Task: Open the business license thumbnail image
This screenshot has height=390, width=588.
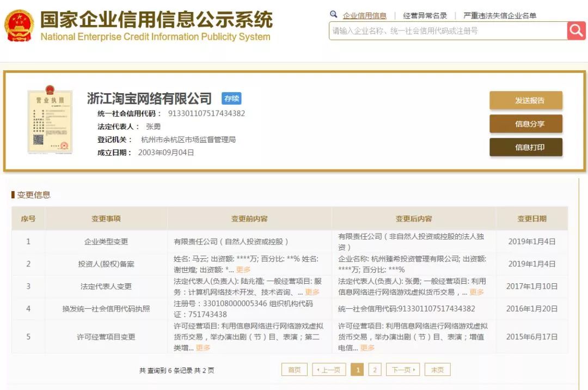Action: tap(50, 120)
